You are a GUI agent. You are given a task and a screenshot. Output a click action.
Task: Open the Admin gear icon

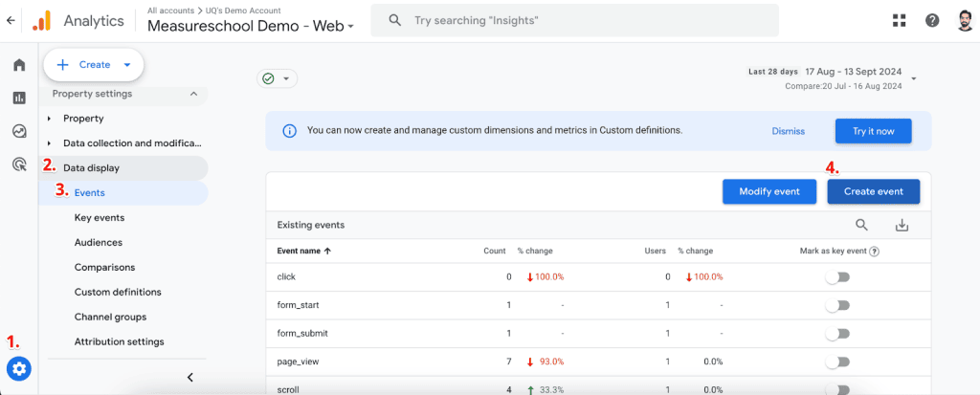tap(19, 368)
